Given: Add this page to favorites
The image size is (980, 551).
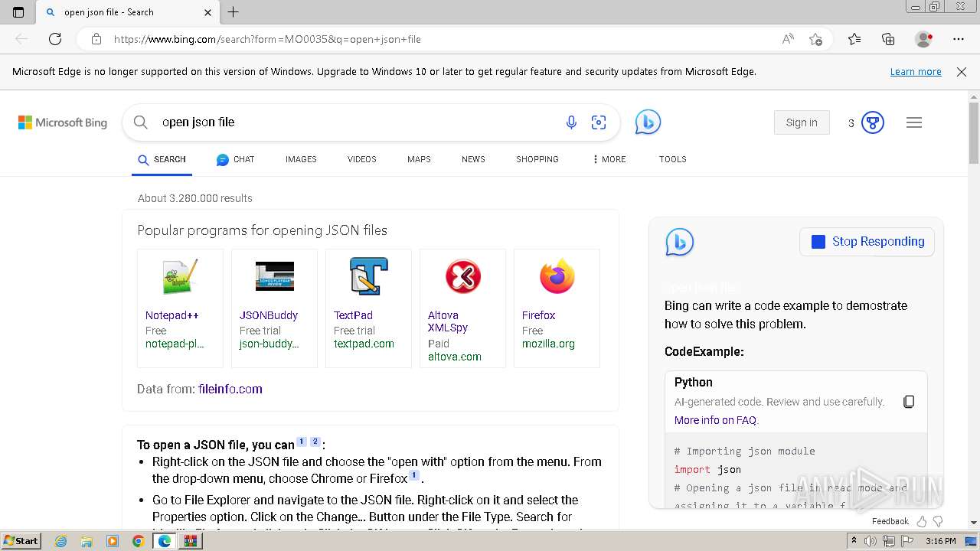Looking at the screenshot, I should tap(816, 39).
